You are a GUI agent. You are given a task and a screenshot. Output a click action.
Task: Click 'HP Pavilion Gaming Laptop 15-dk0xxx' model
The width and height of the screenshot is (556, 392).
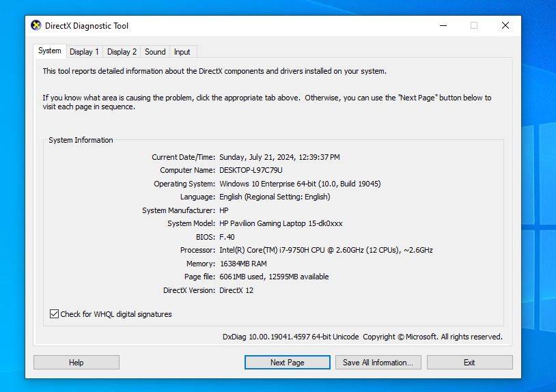(281, 223)
